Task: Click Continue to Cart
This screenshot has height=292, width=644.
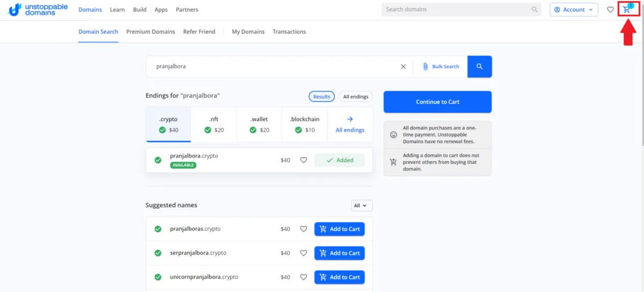Action: coord(437,102)
